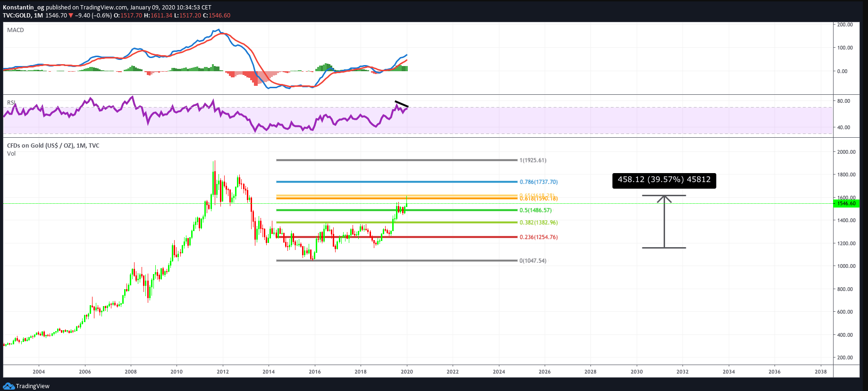The image size is (868, 391).
Task: Select the 0.5(1486.57) Fibonacci level label
Action: click(535, 210)
